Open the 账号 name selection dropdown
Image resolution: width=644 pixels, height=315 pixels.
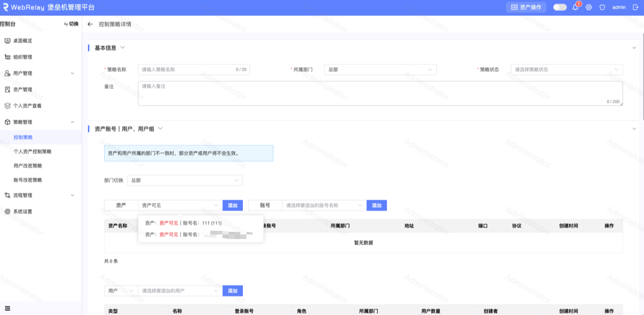[324, 205]
